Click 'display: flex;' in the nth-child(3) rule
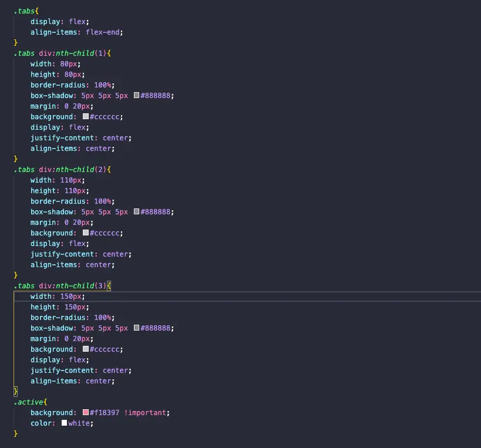The width and height of the screenshot is (481, 448). 60,360
